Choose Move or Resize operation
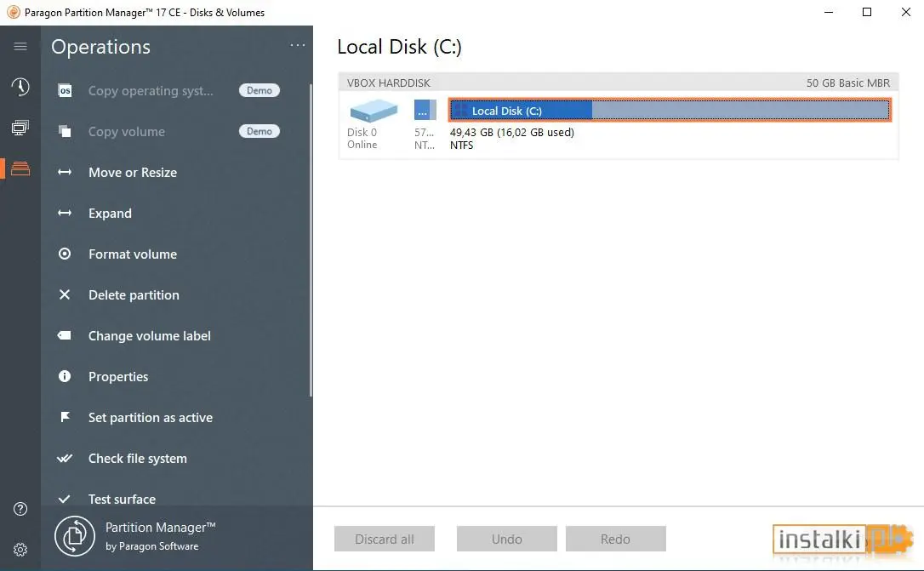Screen dimensions: 924x571 pos(133,172)
